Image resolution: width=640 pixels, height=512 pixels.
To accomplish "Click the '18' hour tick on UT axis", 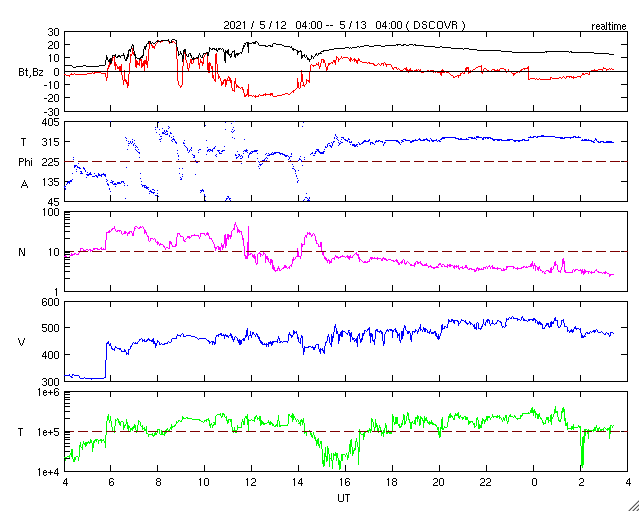I will (x=393, y=482).
